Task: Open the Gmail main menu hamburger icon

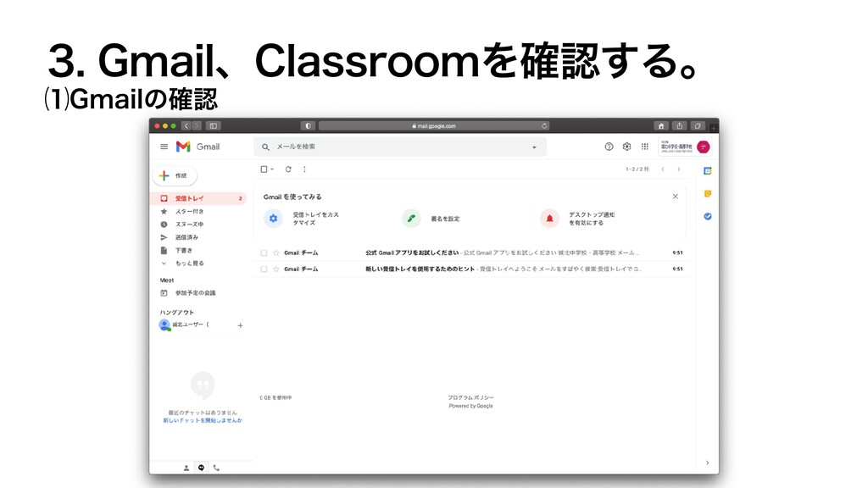Action: coord(164,147)
